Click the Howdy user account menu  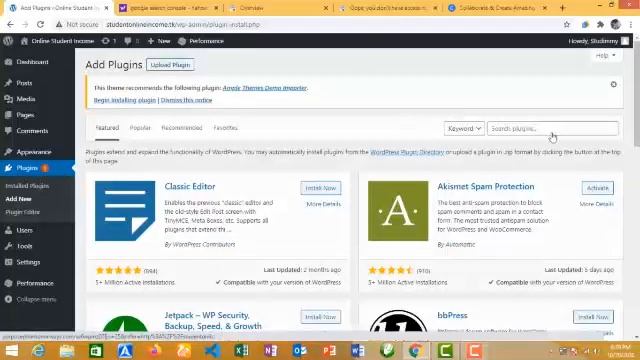coord(598,41)
